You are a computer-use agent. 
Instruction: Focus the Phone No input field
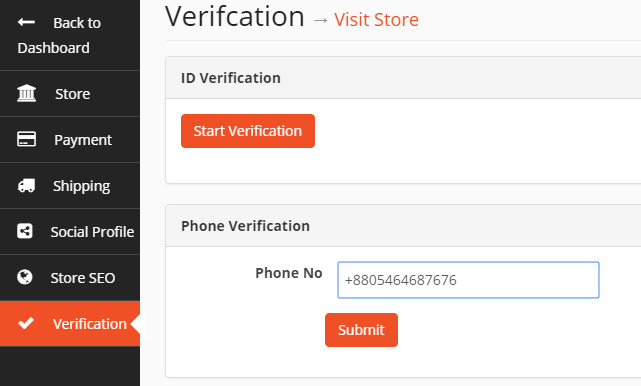coord(468,280)
